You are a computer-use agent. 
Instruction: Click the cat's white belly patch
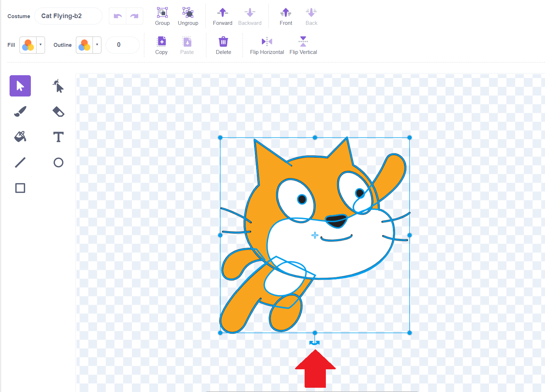click(285, 279)
